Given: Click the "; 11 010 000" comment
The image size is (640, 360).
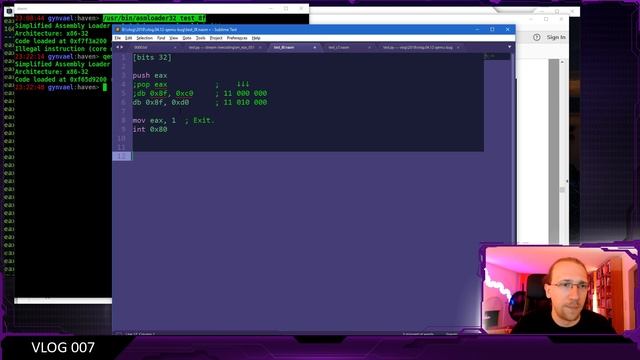Looking at the screenshot, I should 241,102.
